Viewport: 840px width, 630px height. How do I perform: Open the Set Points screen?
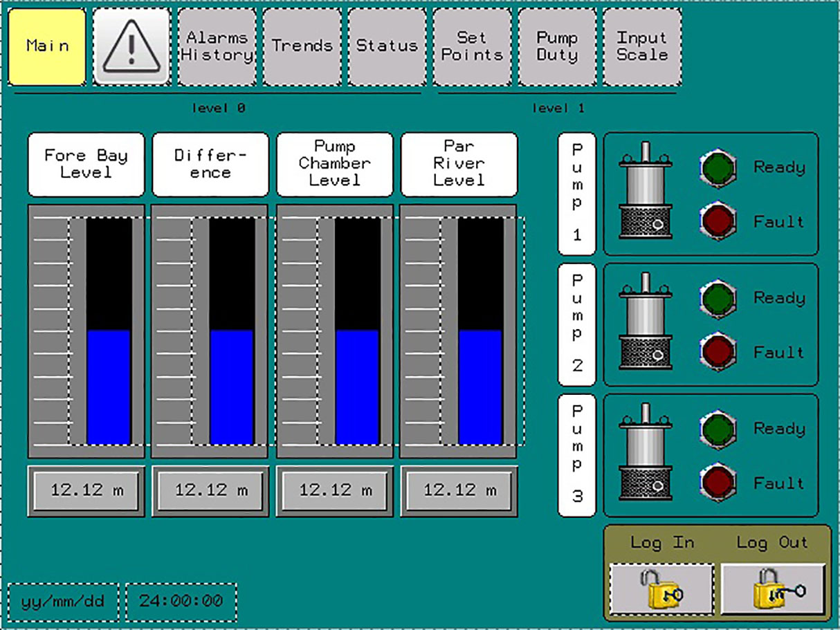click(x=471, y=46)
